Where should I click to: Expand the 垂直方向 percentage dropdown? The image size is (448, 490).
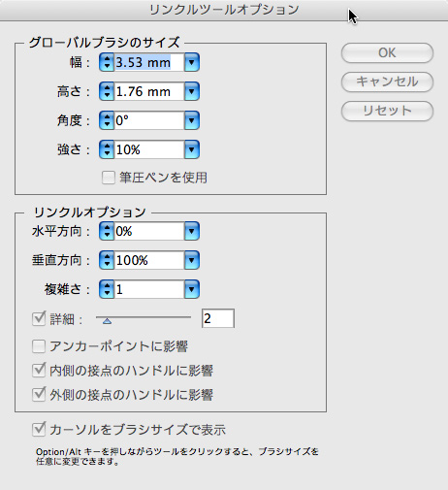[192, 260]
